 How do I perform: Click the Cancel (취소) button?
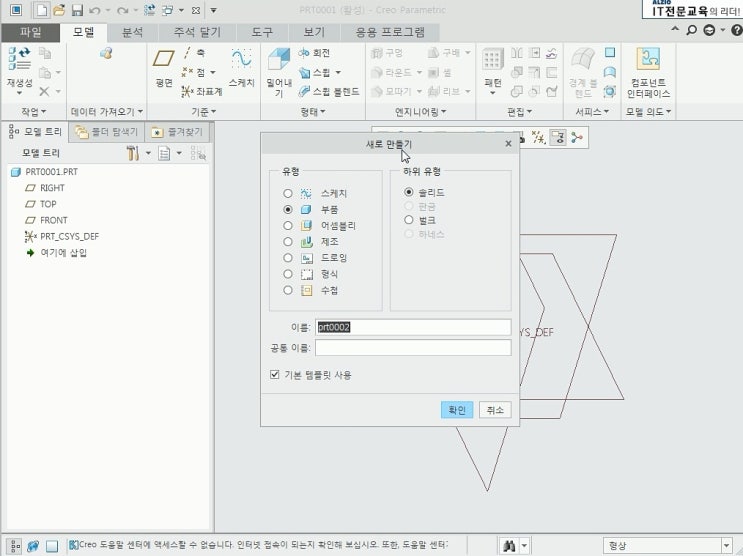pyautogui.click(x=495, y=410)
